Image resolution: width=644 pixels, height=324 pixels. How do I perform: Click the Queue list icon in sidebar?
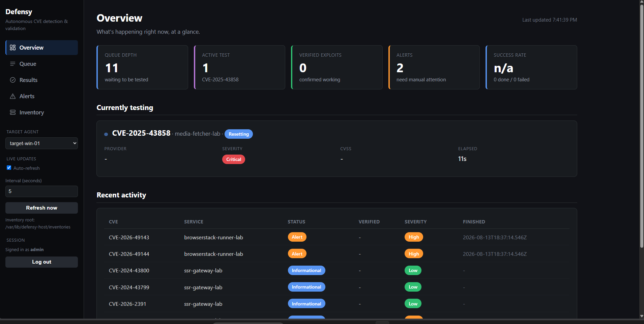click(x=13, y=64)
